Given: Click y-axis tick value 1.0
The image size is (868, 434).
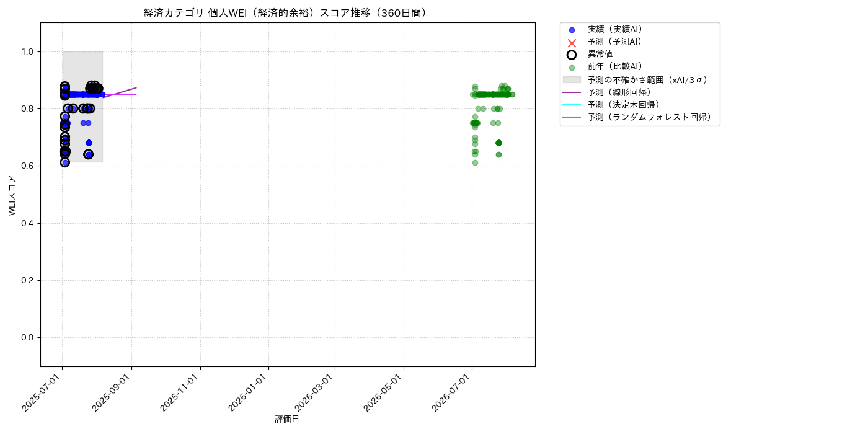Looking at the screenshot, I should [27, 51].
